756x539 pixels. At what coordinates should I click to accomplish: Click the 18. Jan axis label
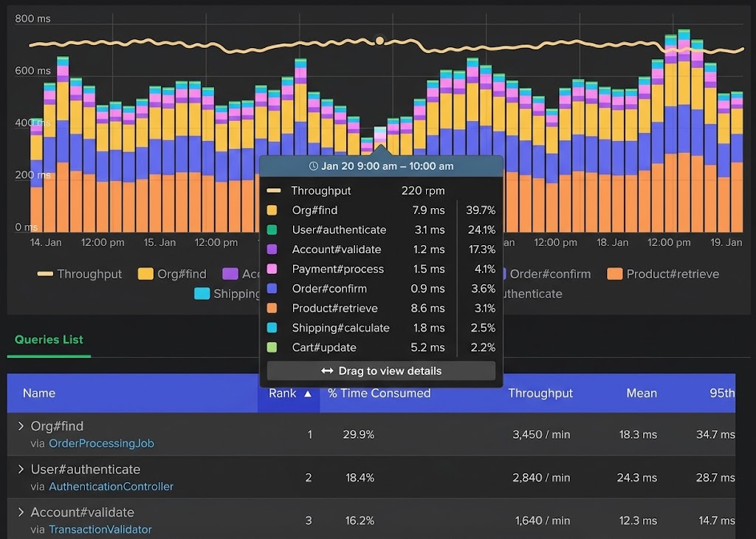[612, 242]
